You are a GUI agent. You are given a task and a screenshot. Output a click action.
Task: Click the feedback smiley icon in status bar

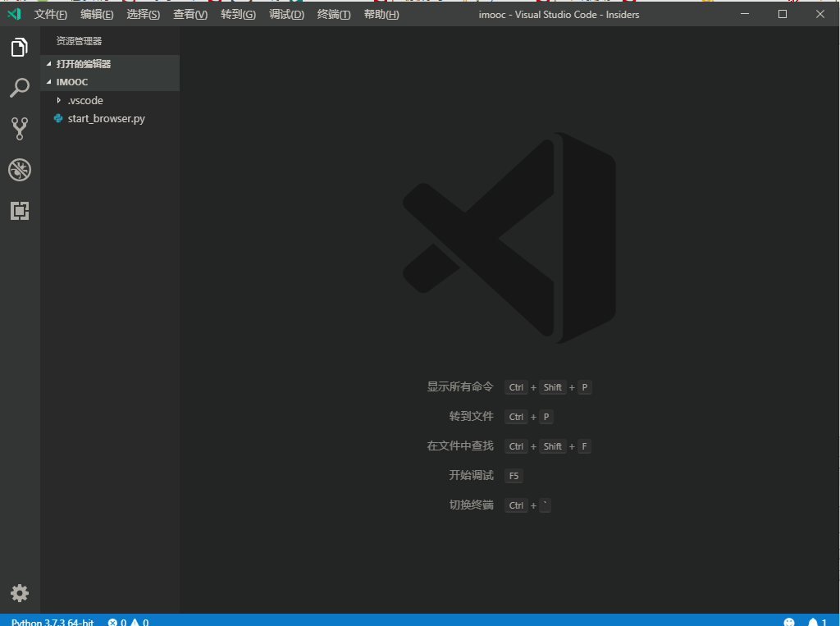[789, 622]
